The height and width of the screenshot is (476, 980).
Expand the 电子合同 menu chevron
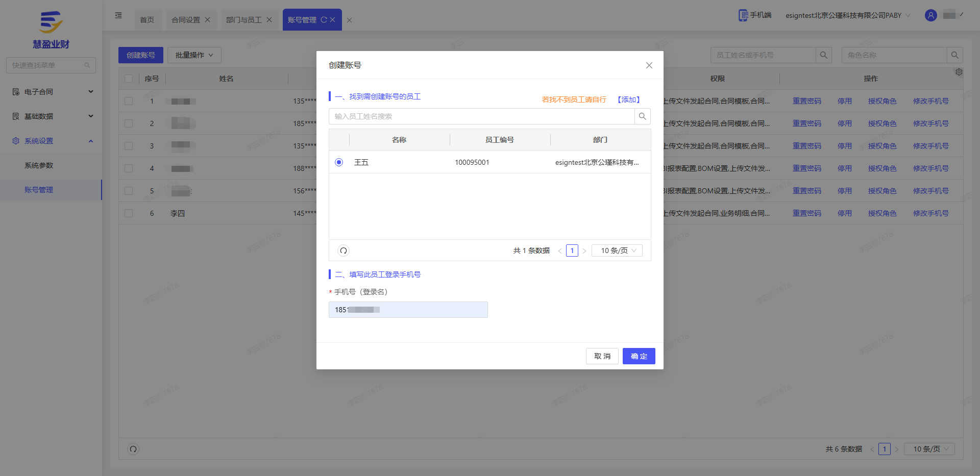(91, 92)
